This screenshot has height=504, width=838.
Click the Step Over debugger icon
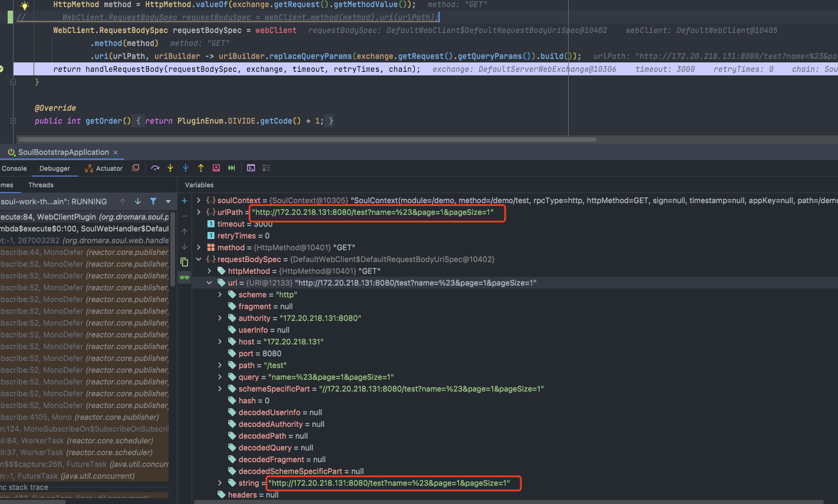pos(155,168)
